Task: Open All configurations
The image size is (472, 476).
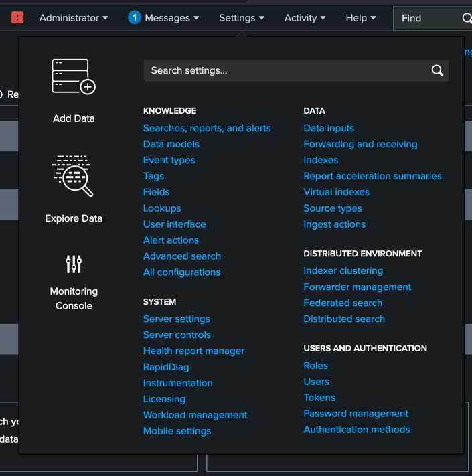Action: tap(181, 272)
